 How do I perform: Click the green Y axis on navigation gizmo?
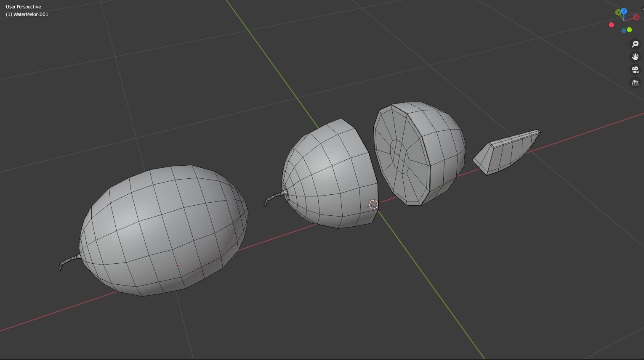click(618, 12)
